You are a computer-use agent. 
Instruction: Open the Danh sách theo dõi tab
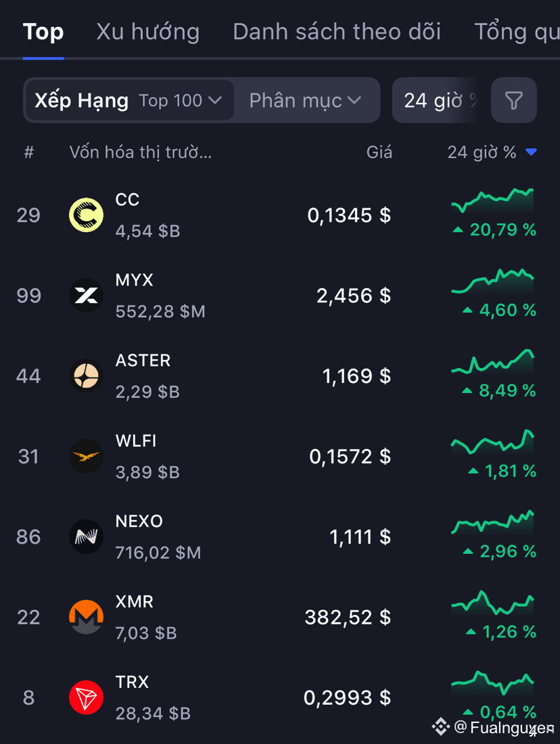[x=337, y=32]
